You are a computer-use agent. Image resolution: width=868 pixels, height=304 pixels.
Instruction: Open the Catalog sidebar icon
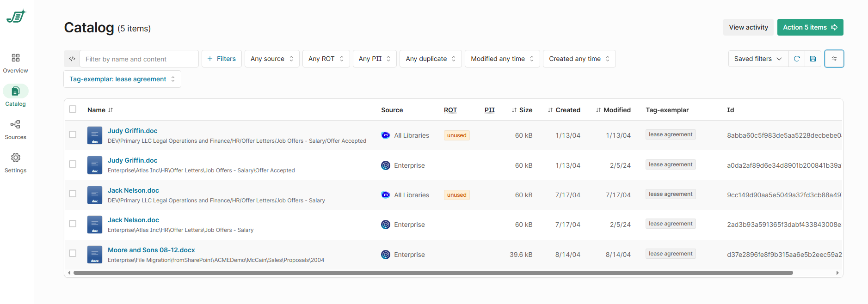(16, 91)
